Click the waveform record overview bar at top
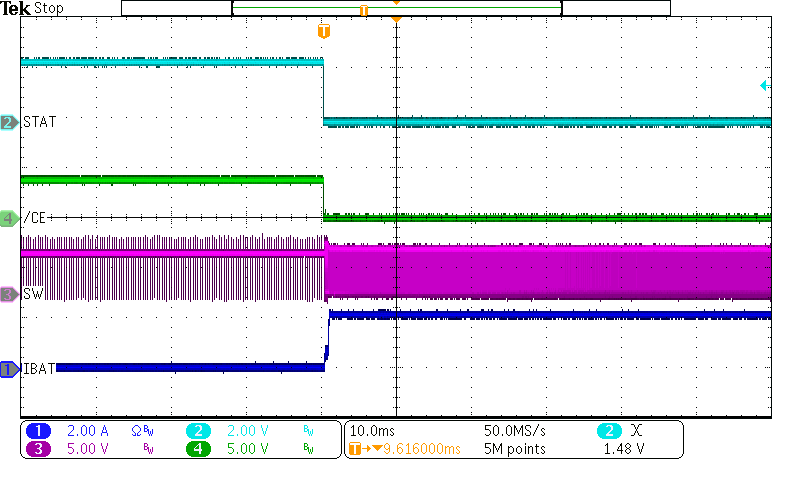 pos(396,8)
